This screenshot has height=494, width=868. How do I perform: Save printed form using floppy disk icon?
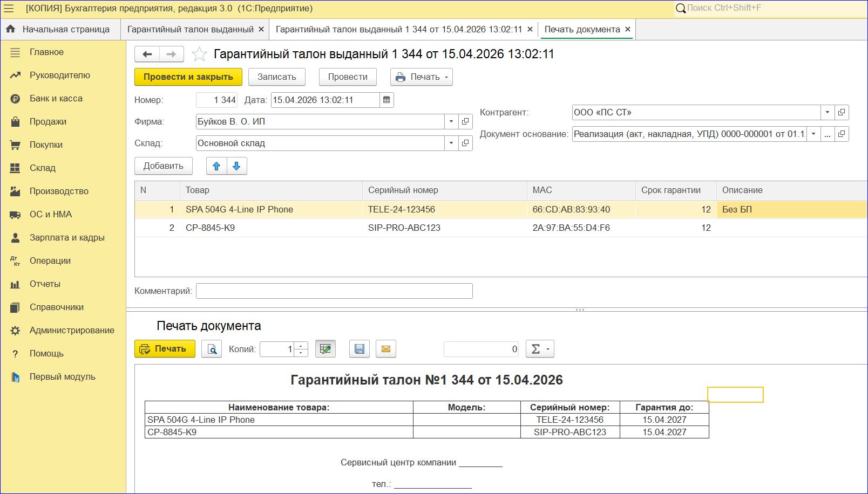tap(359, 349)
